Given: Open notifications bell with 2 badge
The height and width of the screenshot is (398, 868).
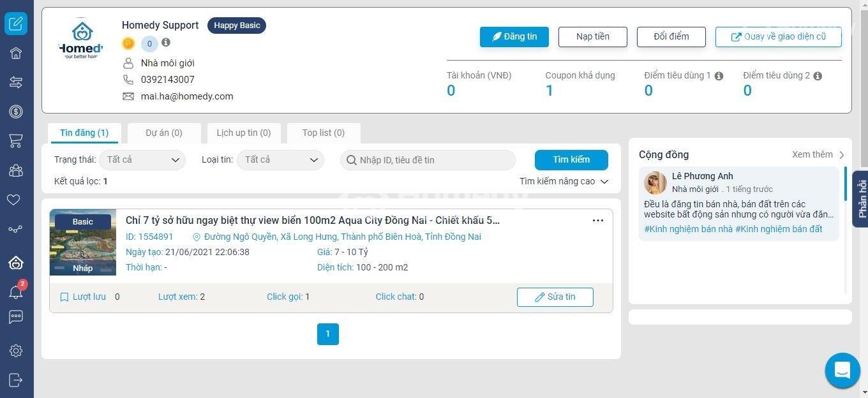Looking at the screenshot, I should (16, 291).
